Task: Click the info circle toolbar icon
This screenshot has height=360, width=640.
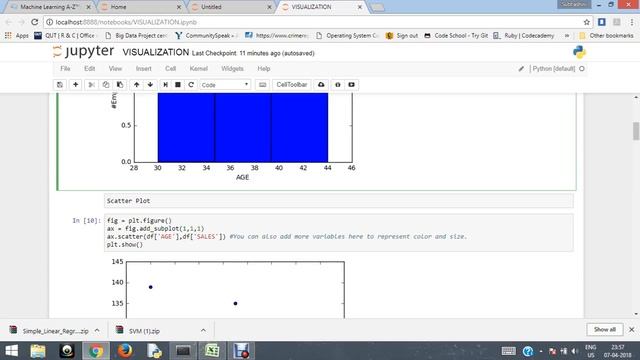Action: pos(338,84)
